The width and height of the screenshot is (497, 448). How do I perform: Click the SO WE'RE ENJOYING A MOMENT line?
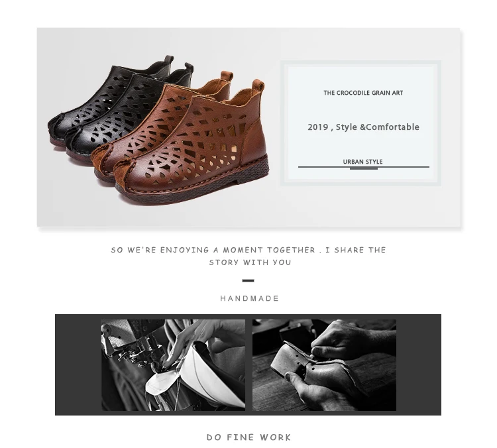pyautogui.click(x=248, y=250)
